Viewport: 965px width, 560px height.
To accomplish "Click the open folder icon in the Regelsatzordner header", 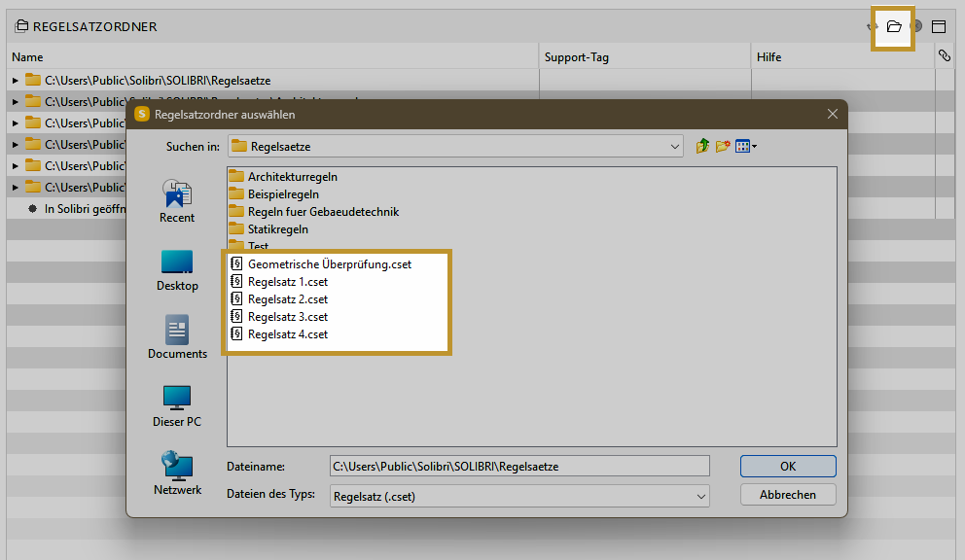I will click(x=894, y=26).
